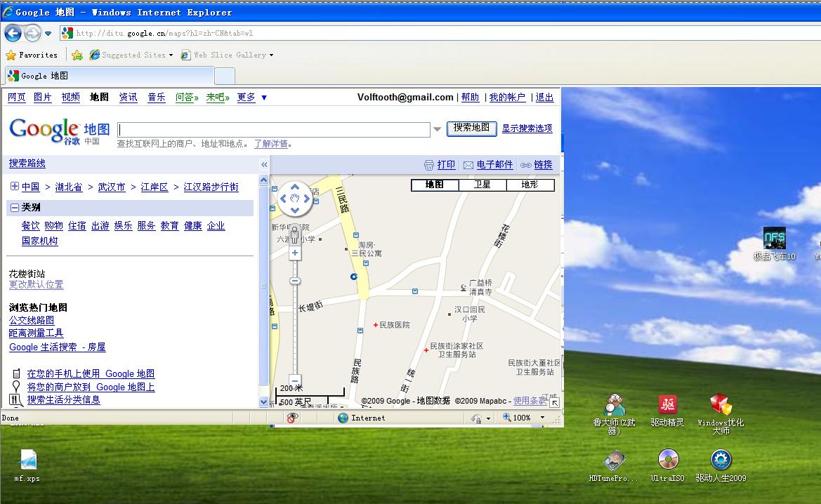821x504 pixels.
Task: Open the search box suggestions arrow
Action: point(438,128)
